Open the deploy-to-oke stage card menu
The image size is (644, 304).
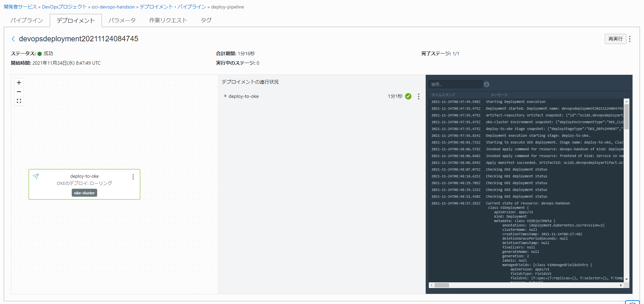pos(133,177)
